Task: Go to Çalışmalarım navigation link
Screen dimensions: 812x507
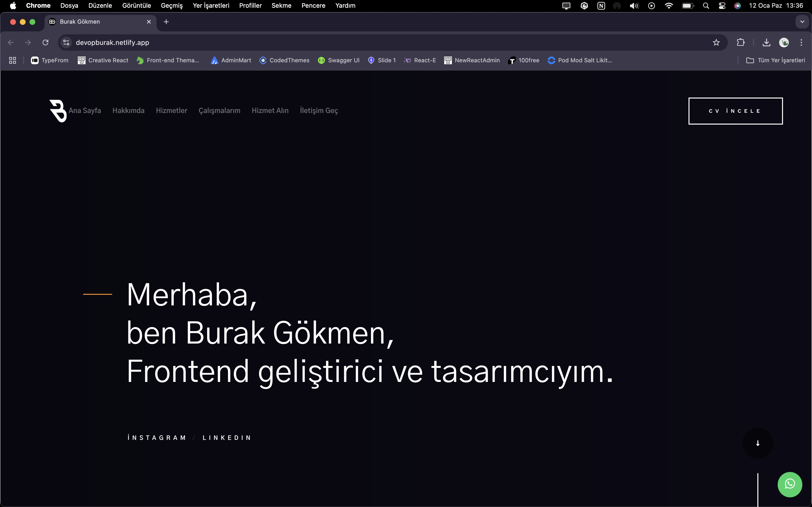Action: 219,111
